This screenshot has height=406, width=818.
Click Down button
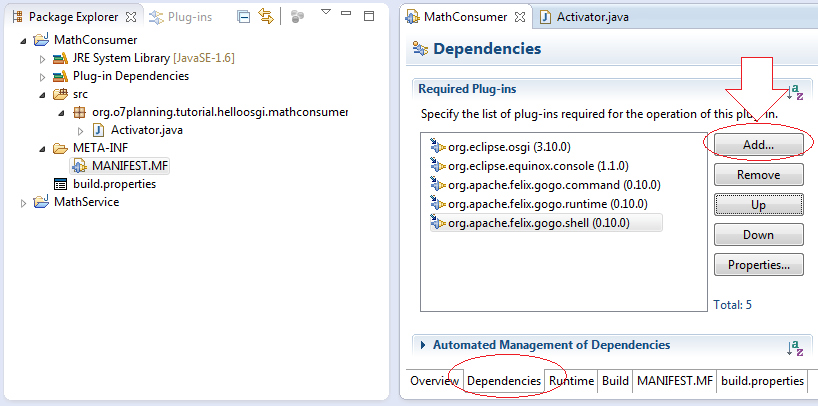point(759,235)
